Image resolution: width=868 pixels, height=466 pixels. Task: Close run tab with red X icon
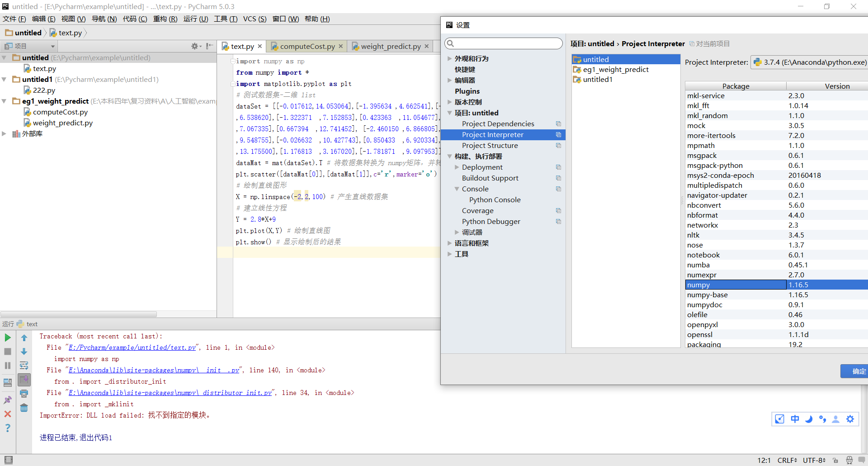click(8, 414)
